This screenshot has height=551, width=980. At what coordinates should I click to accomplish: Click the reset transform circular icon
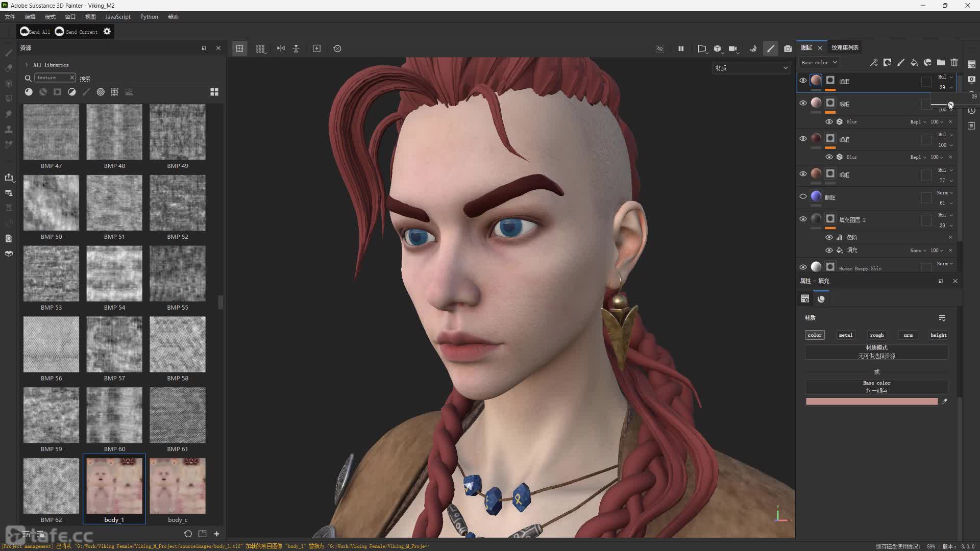(337, 48)
